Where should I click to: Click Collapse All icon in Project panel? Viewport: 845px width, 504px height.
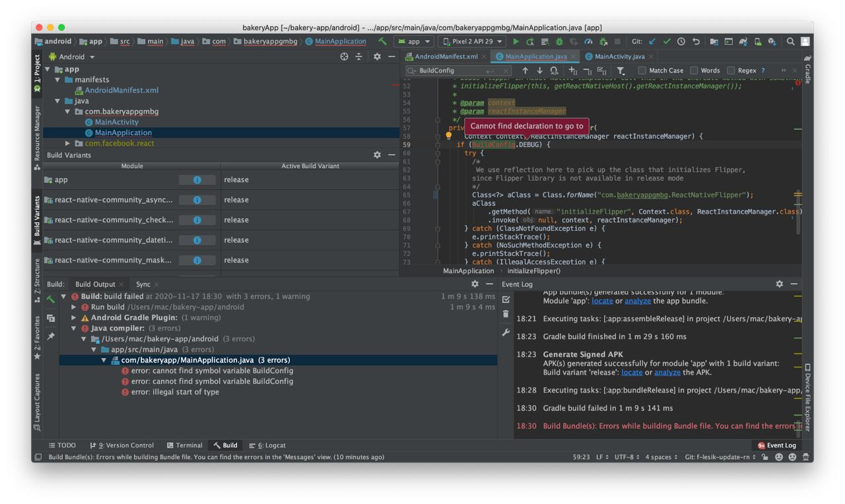358,57
